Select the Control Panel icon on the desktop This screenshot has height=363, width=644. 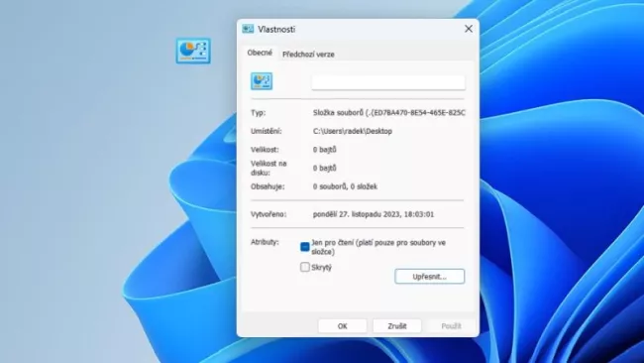click(193, 51)
